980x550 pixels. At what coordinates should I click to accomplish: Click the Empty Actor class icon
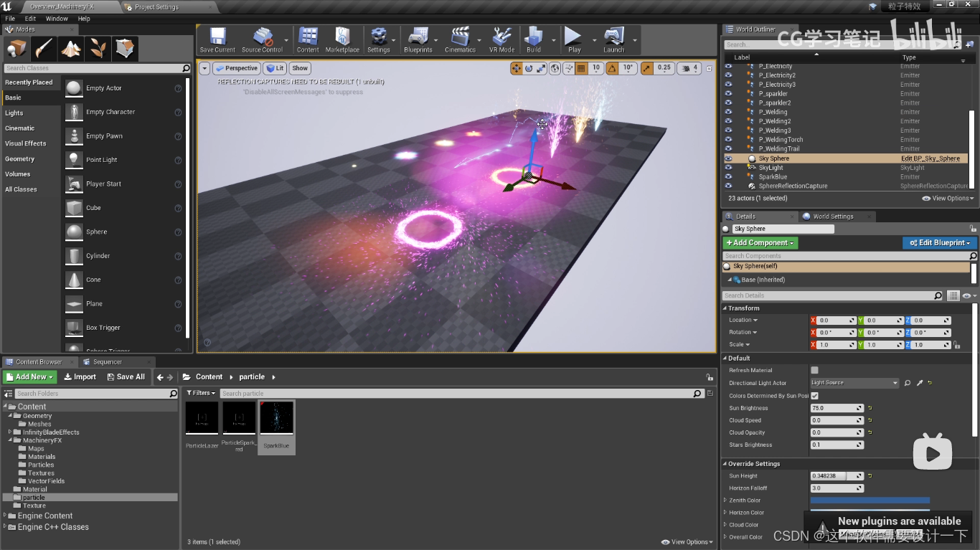tap(74, 88)
